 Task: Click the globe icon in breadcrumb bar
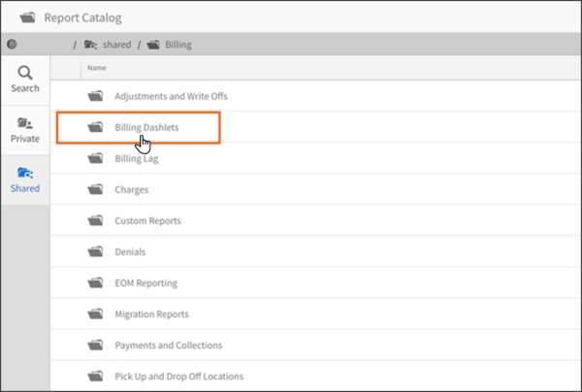pyautogui.click(x=12, y=44)
